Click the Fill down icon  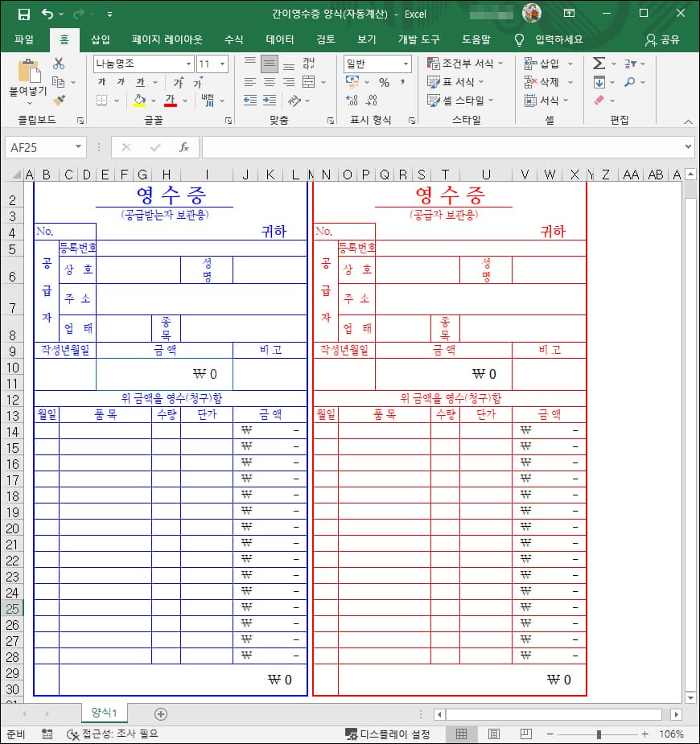599,82
